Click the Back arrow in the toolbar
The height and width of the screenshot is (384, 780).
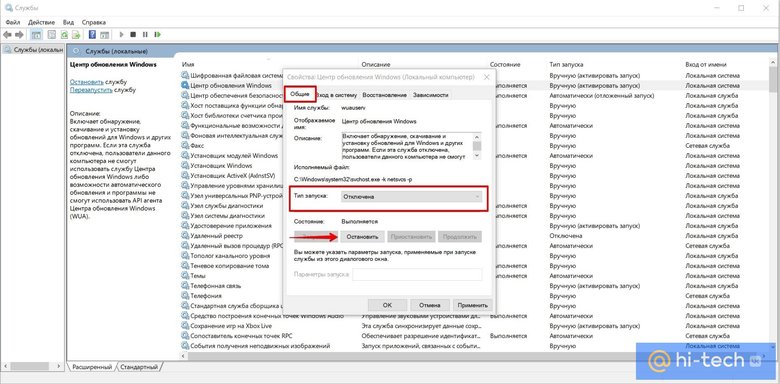7,35
